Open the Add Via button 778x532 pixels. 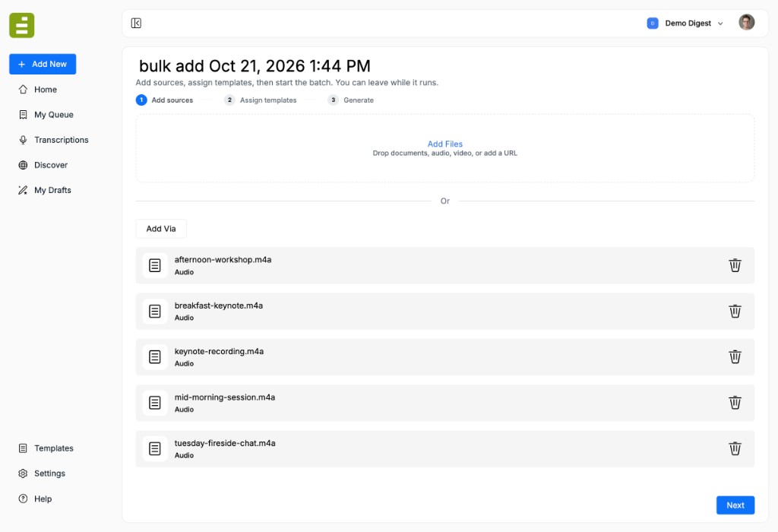click(161, 229)
